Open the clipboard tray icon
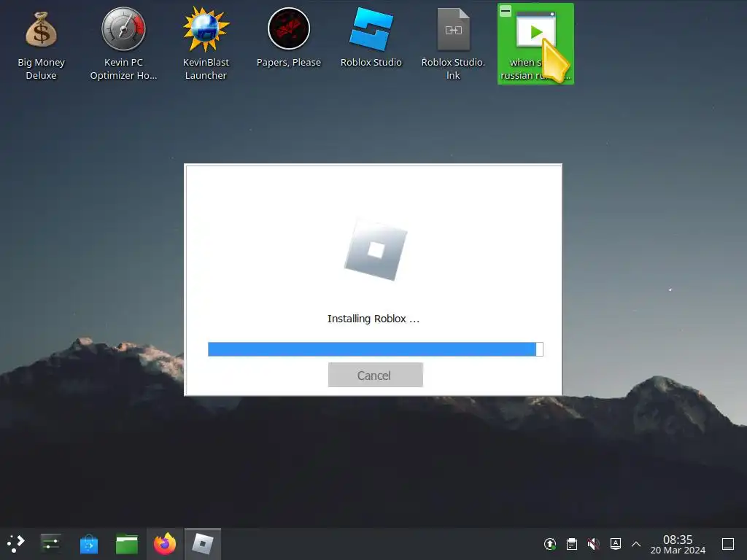The width and height of the screenshot is (747, 560). pos(572,544)
